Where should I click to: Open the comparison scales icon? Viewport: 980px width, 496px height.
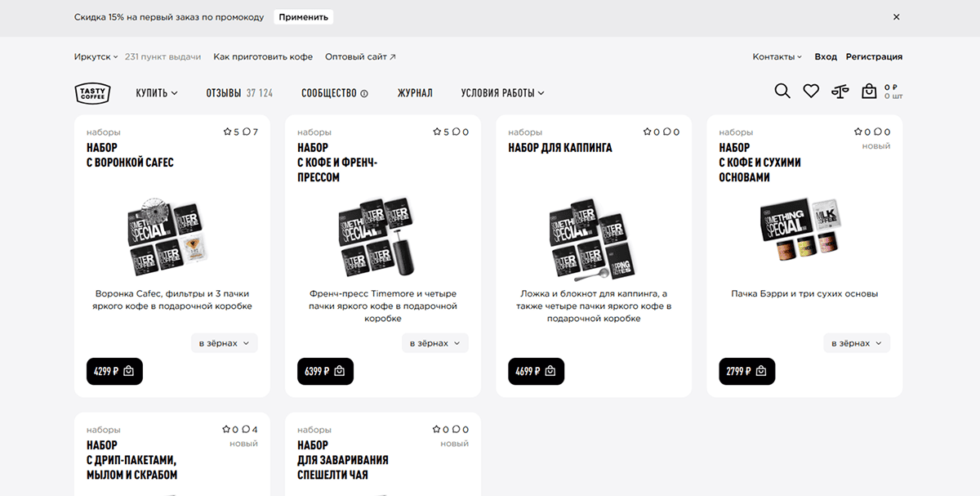coord(840,92)
